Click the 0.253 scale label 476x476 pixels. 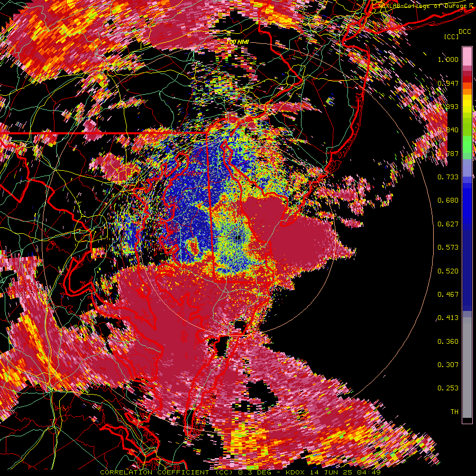pos(448,388)
